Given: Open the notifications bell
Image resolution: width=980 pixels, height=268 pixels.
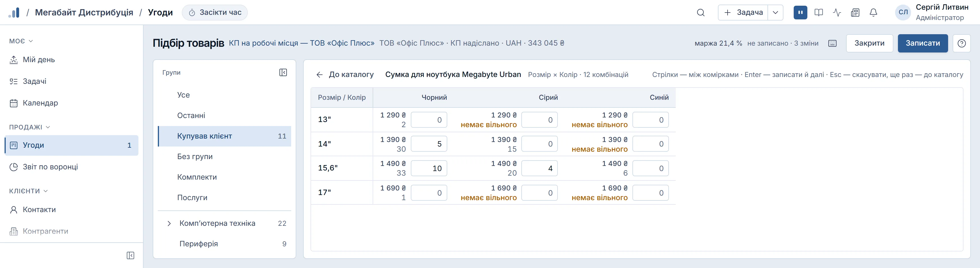Looking at the screenshot, I should click(873, 13).
